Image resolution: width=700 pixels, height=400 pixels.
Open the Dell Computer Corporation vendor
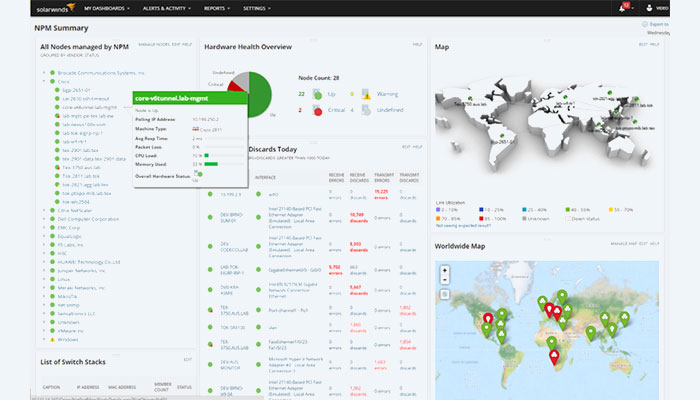88,219
